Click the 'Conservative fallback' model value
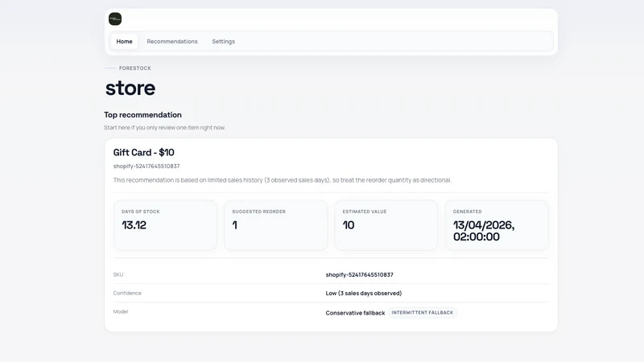This screenshot has height=362, width=644. coord(355,313)
